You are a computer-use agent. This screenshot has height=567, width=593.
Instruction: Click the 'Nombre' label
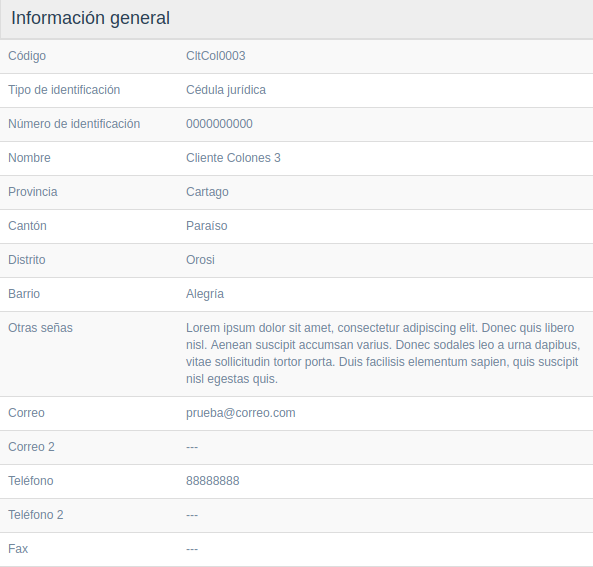coord(29,158)
